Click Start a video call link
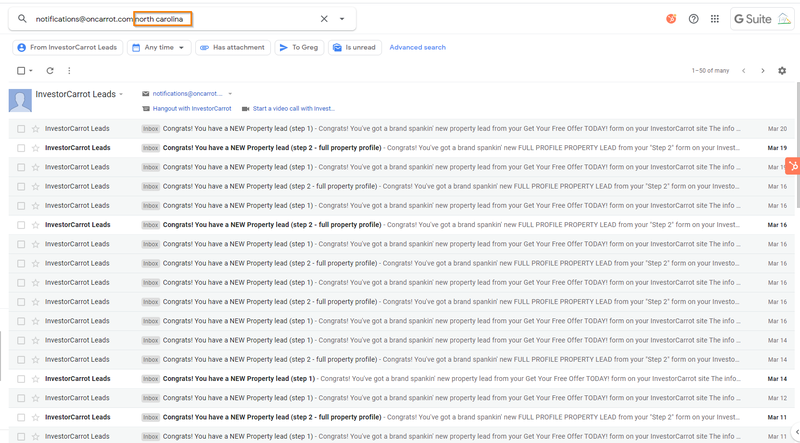Image resolution: width=800 pixels, height=443 pixels. pos(294,109)
